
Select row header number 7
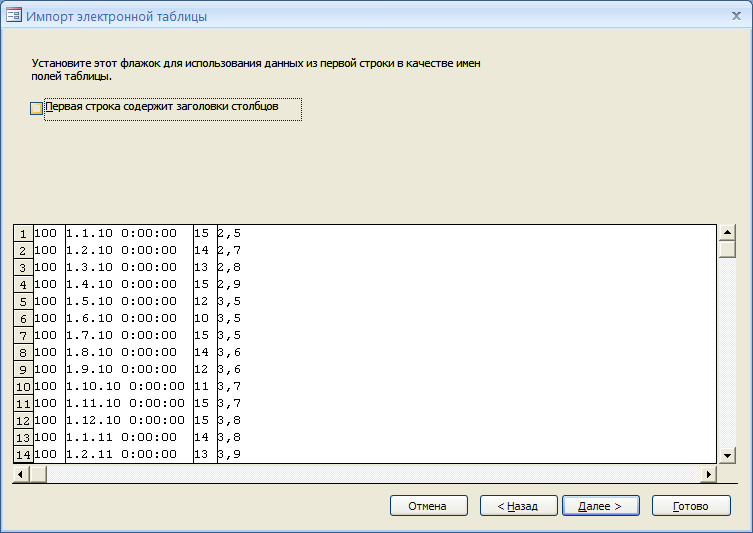point(23,335)
